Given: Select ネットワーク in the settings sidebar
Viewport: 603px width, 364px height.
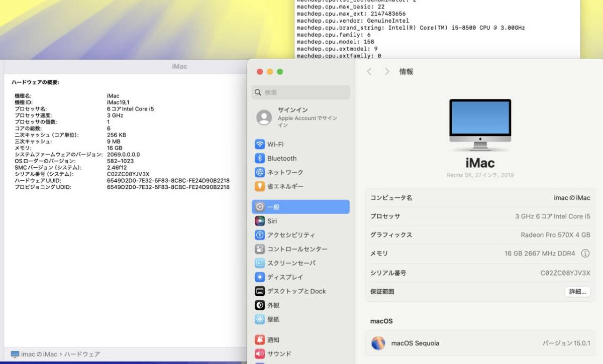Looking at the screenshot, I should [x=300, y=172].
